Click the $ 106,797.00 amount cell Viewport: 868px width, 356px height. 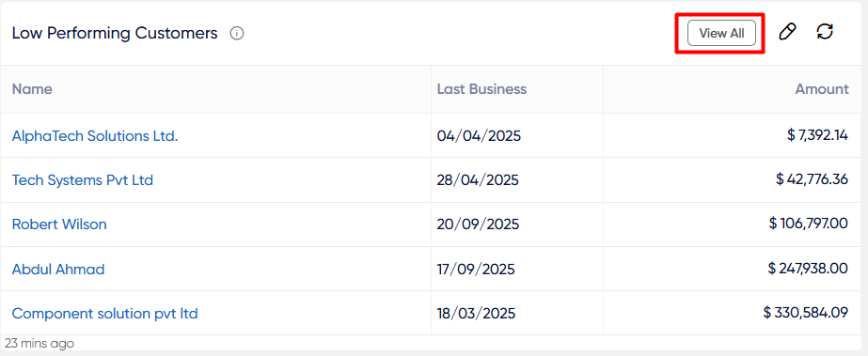[x=808, y=224]
